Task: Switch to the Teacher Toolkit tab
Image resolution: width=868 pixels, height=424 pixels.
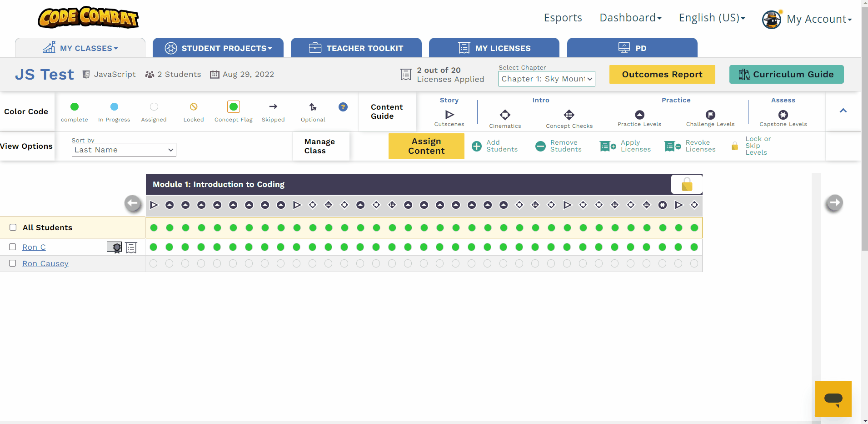Action: click(x=356, y=48)
